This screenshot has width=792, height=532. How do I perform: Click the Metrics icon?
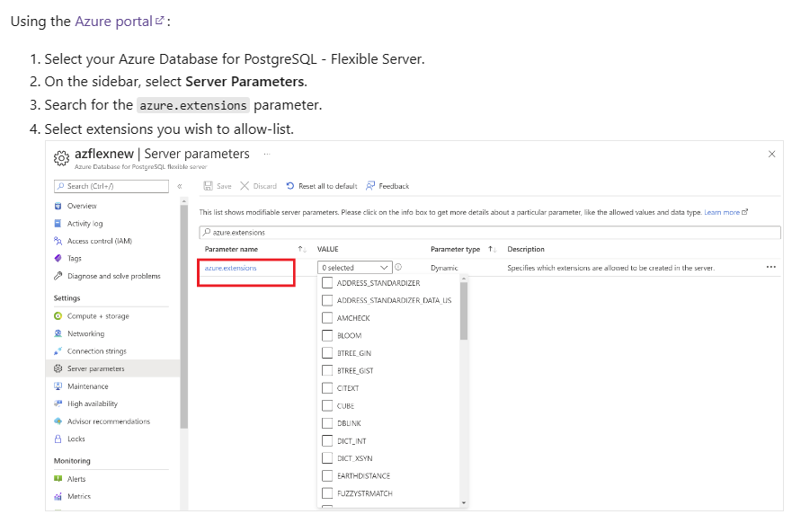tap(57, 496)
